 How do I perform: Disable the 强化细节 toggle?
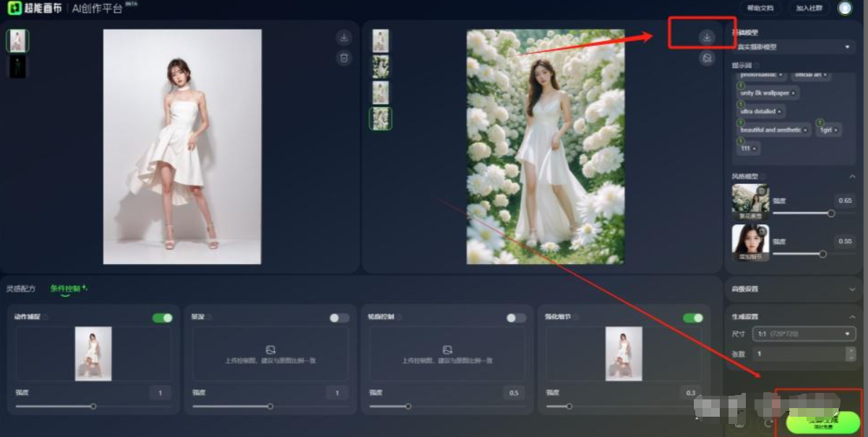[692, 318]
